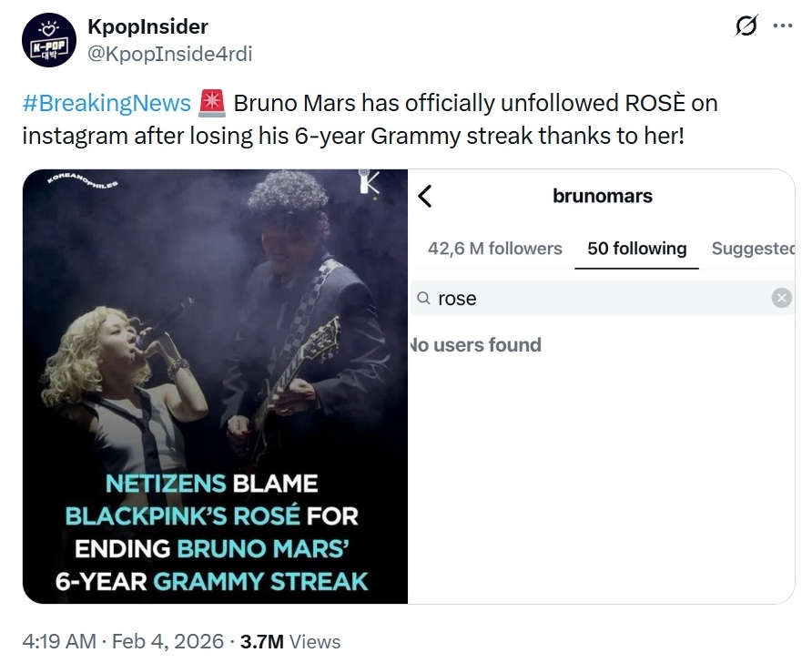
Task: Click the KpopInsider display name
Action: tap(147, 26)
